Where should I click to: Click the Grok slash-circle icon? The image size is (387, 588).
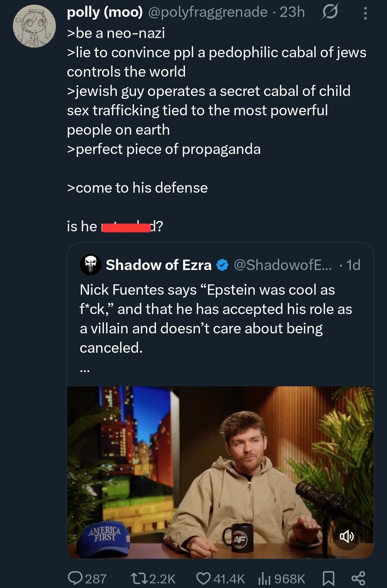330,13
